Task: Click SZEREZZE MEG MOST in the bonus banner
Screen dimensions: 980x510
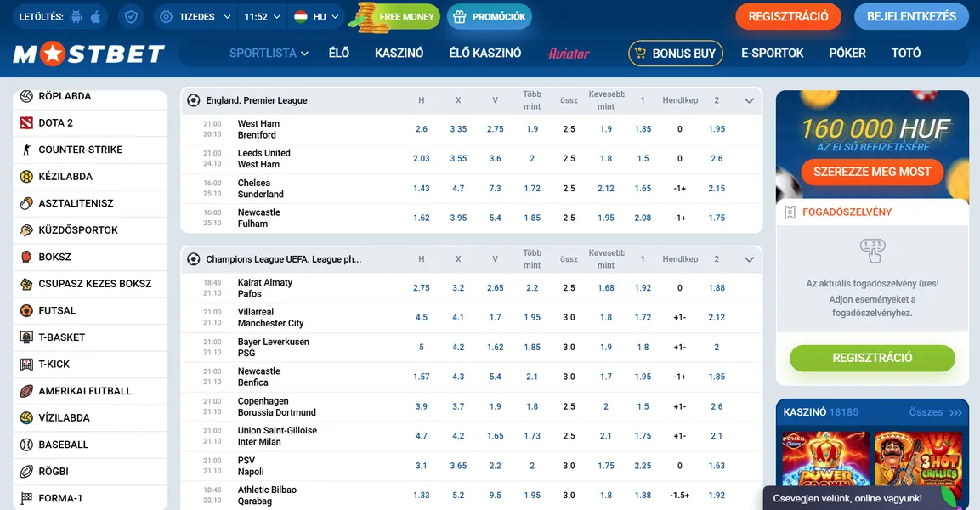Action: point(872,172)
